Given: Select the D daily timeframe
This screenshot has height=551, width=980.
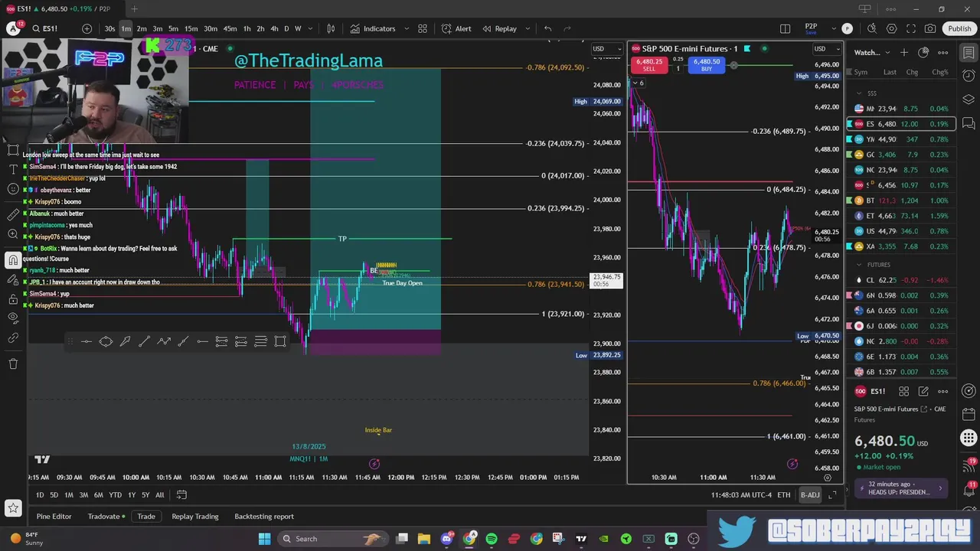Looking at the screenshot, I should 286,28.
